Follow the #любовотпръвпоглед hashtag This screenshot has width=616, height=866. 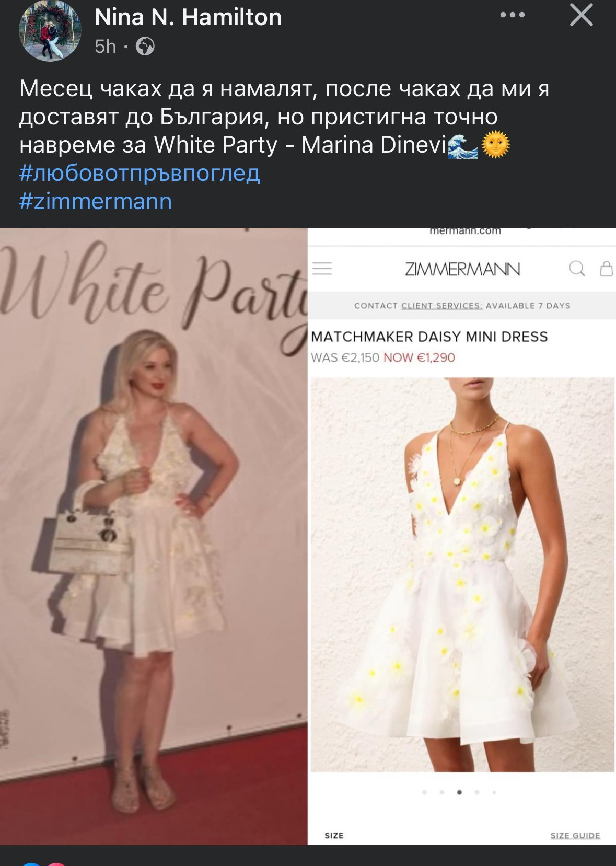click(140, 173)
